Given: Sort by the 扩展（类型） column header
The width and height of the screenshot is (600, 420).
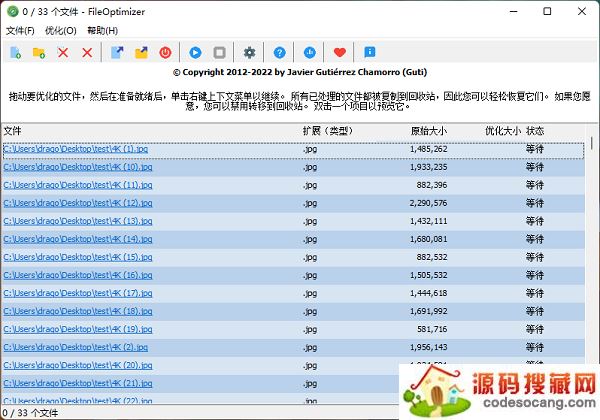Looking at the screenshot, I should tap(328, 131).
